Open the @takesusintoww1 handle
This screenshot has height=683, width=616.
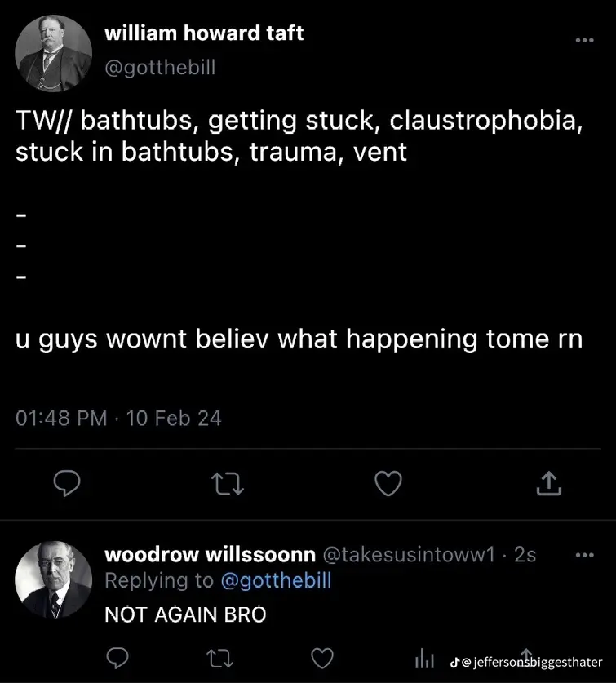410,555
